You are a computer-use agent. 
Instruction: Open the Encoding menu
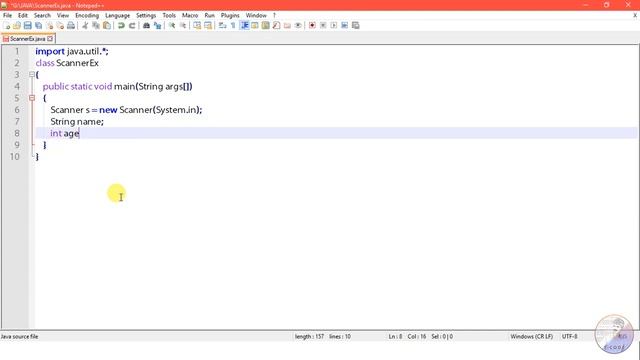87,15
